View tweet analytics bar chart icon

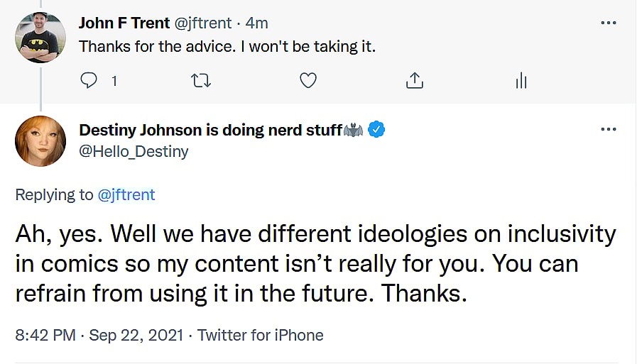pyautogui.click(x=521, y=81)
